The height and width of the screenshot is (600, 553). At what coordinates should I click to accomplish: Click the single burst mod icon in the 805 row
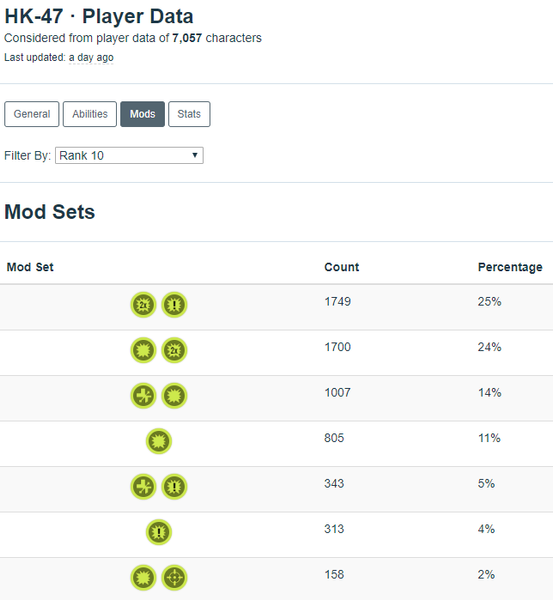tap(159, 441)
